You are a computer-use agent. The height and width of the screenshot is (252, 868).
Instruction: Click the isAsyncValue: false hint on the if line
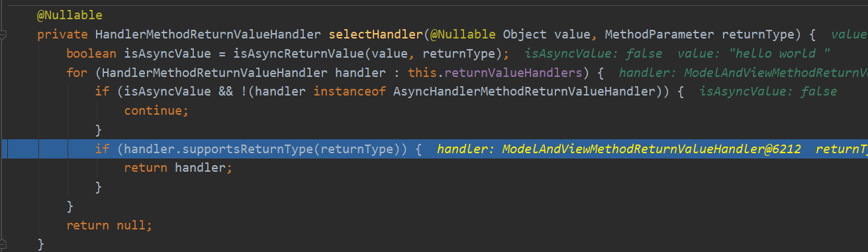point(768,92)
